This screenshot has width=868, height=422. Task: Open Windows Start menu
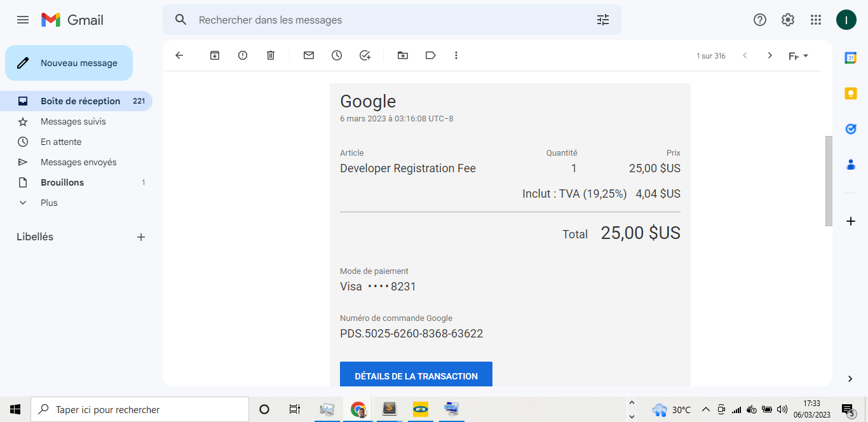15,409
